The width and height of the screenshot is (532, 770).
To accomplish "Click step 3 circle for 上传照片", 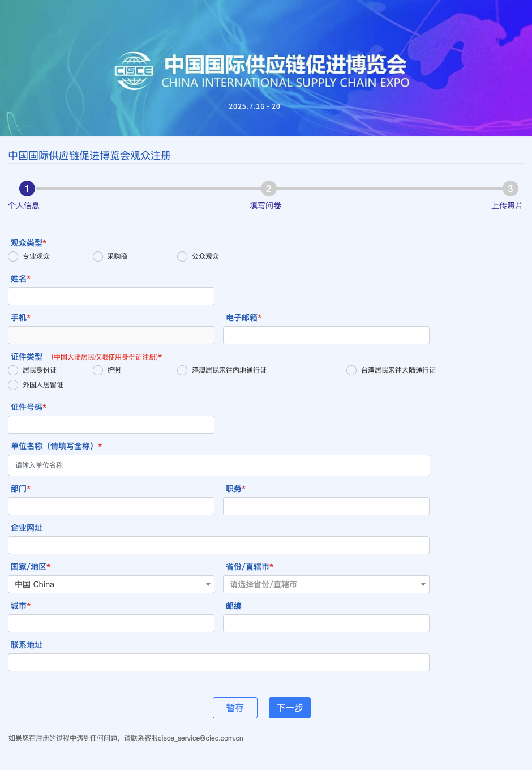I will tap(510, 189).
